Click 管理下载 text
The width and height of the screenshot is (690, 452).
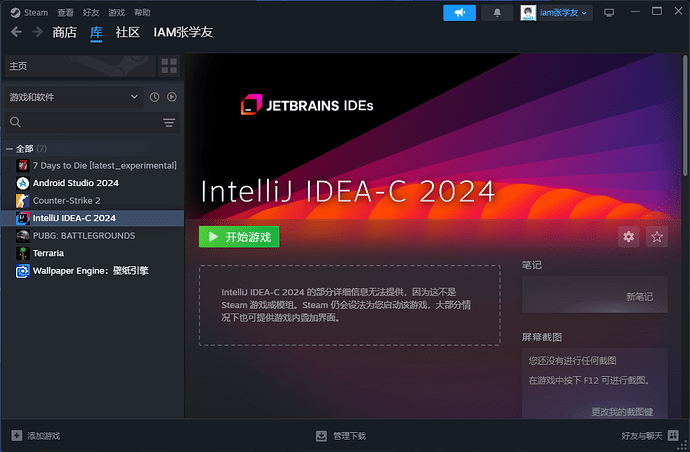[x=349, y=436]
